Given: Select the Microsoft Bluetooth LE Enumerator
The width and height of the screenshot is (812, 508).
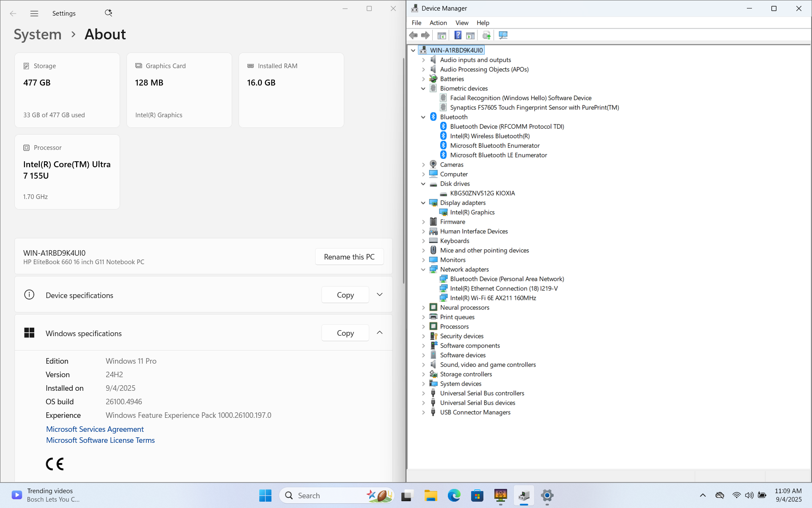Looking at the screenshot, I should click(x=499, y=155).
